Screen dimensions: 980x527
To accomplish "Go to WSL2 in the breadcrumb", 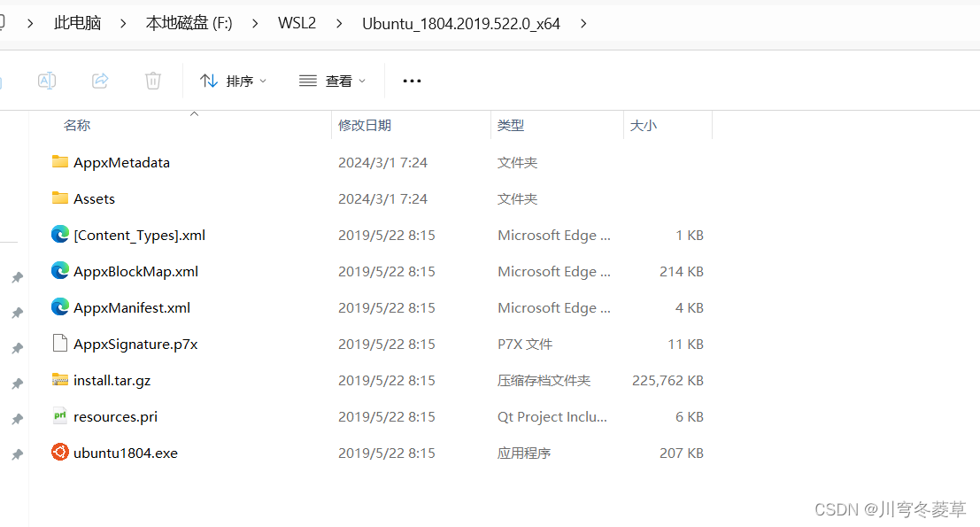I will pyautogui.click(x=297, y=23).
